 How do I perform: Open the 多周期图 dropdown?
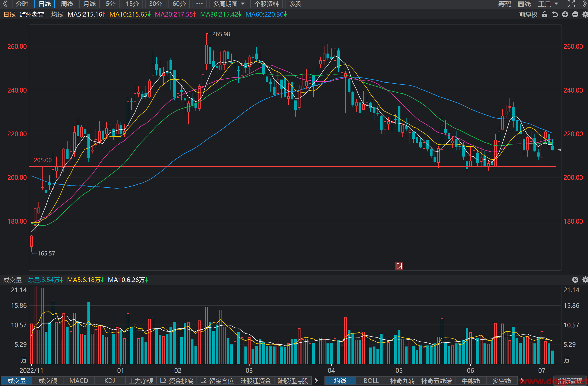(x=228, y=4)
